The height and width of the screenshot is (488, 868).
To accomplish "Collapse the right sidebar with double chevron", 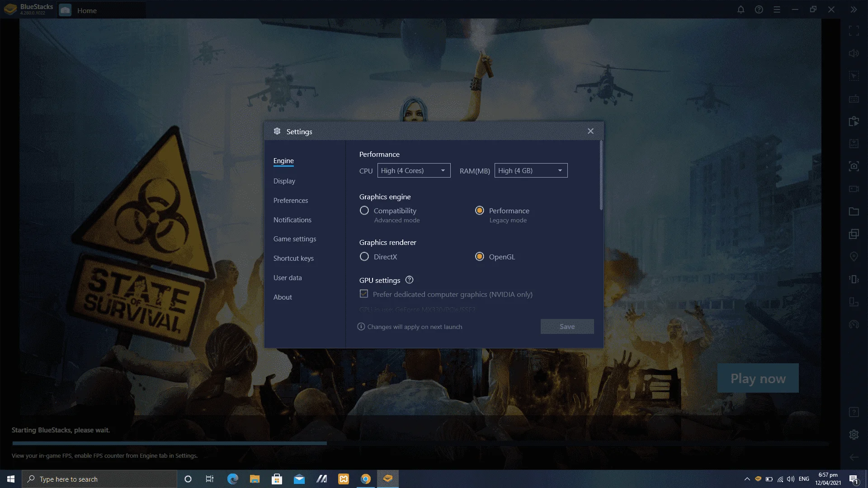I will (854, 9).
